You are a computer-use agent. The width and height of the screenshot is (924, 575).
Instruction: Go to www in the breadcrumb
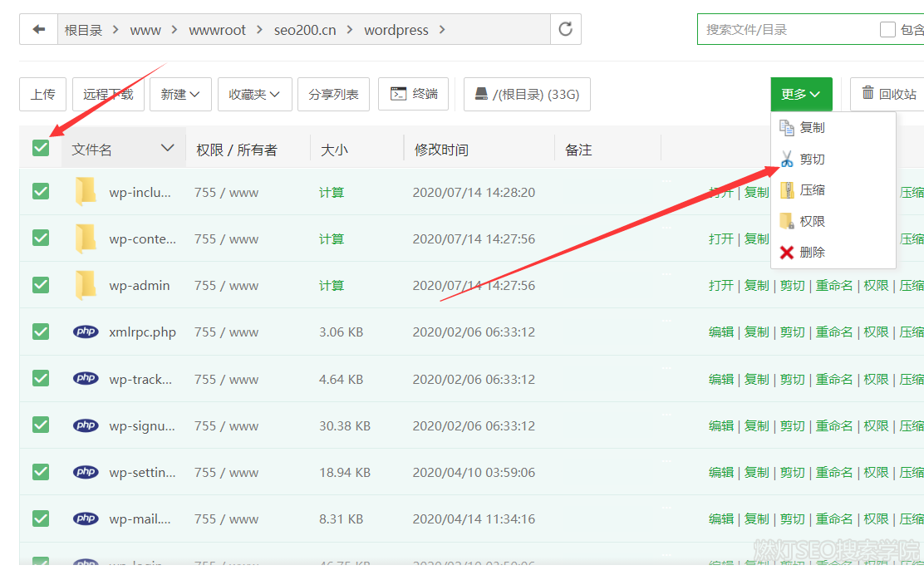pos(145,30)
